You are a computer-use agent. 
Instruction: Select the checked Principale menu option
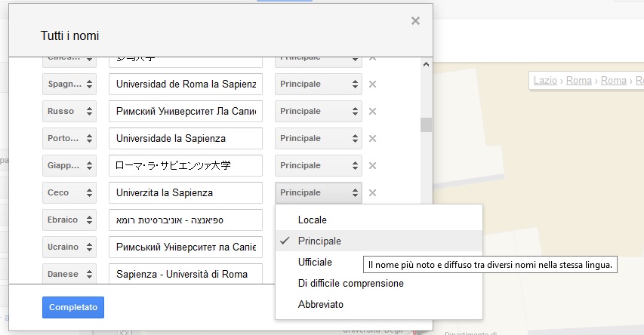coord(379,241)
